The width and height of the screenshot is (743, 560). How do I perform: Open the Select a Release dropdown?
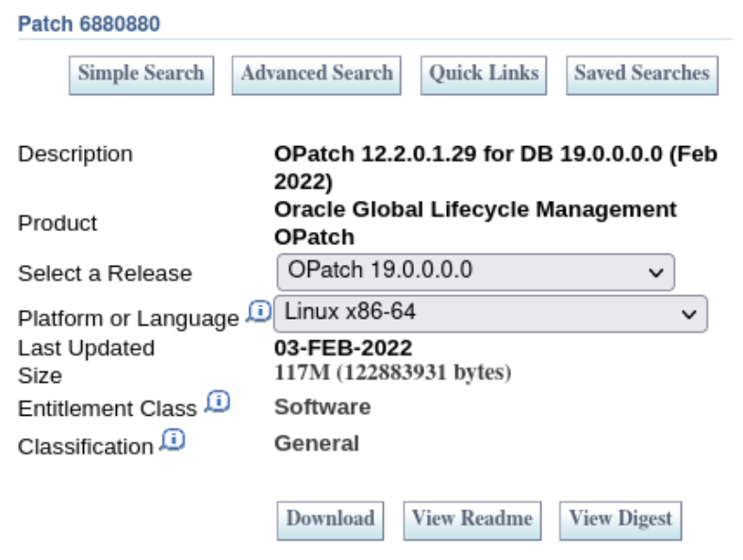tap(476, 272)
